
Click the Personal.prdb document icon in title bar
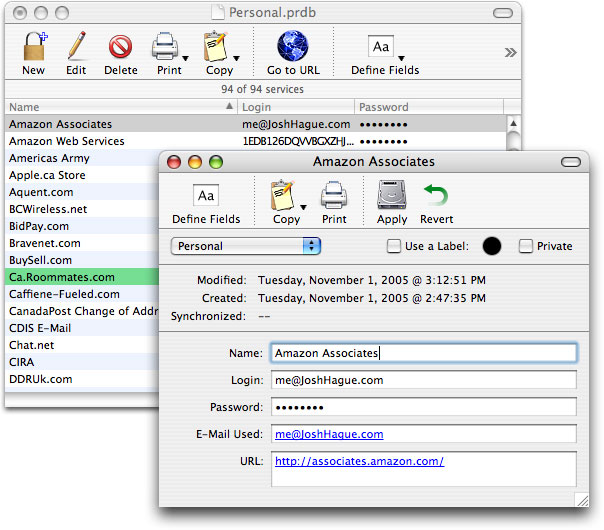tap(218, 12)
